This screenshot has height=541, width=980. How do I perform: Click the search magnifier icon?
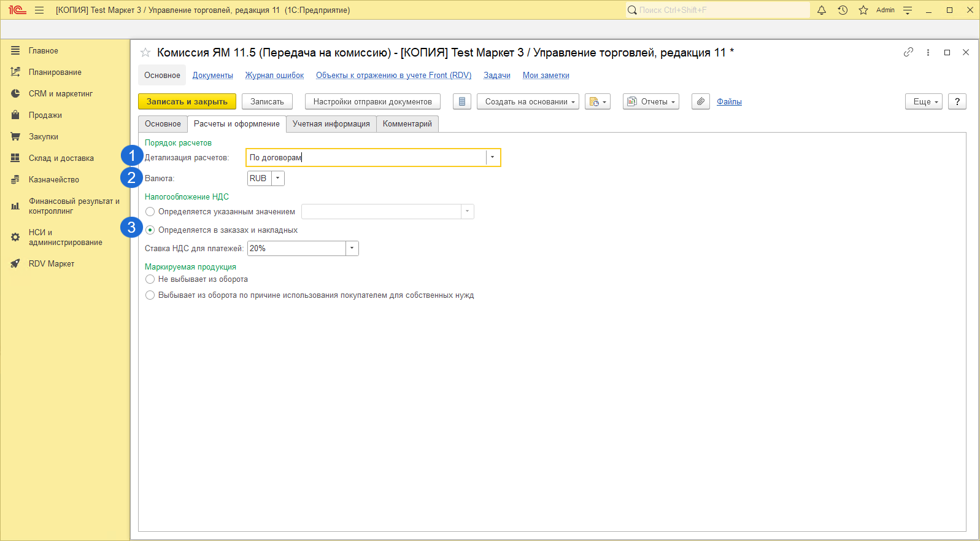point(632,10)
